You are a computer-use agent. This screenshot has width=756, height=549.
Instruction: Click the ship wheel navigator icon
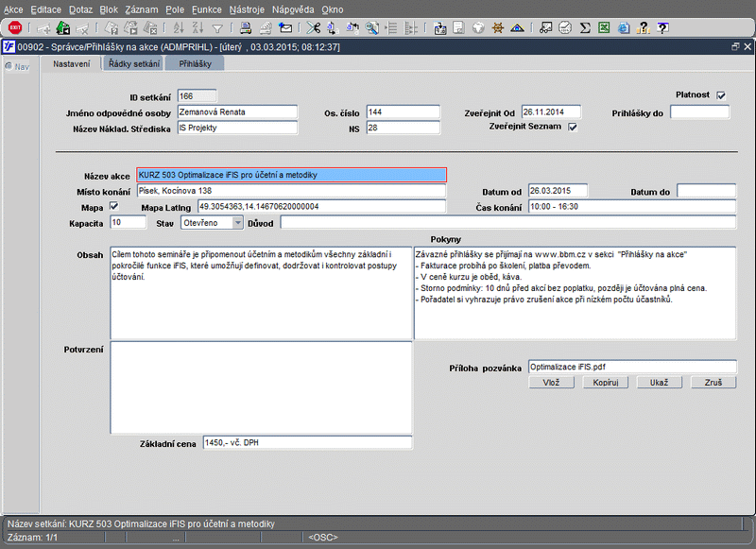point(498,28)
